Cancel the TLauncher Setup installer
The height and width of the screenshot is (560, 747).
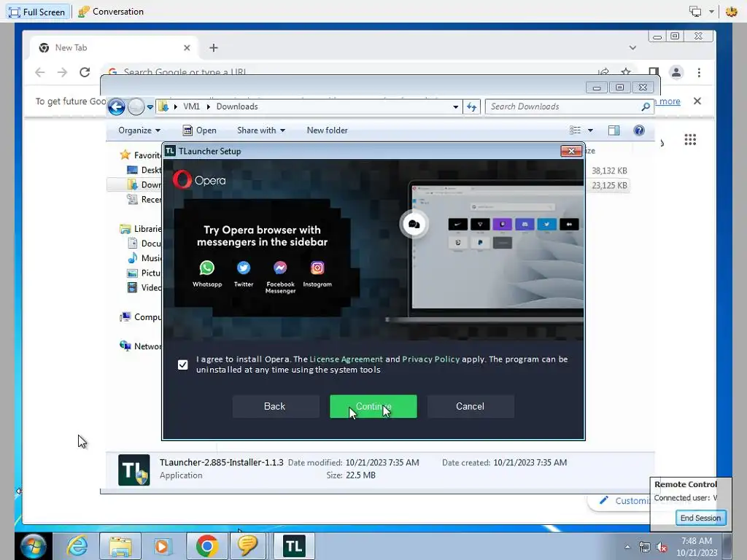pos(471,406)
